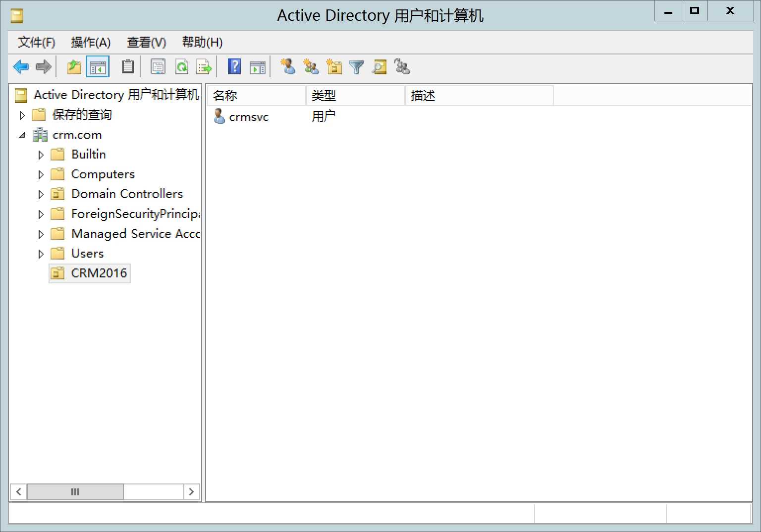Expand the Builtin container
Image resolution: width=761 pixels, height=532 pixels.
coord(41,155)
